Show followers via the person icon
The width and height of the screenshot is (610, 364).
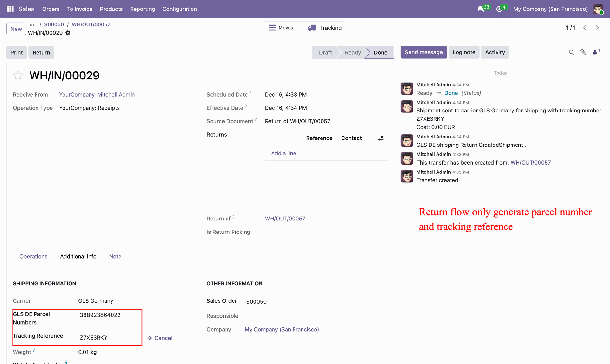[x=595, y=52]
